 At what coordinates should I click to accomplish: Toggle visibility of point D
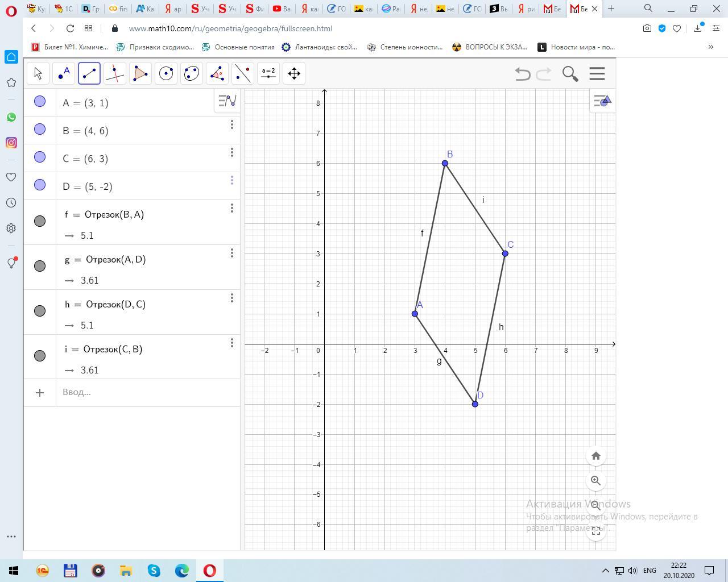[x=40, y=185]
